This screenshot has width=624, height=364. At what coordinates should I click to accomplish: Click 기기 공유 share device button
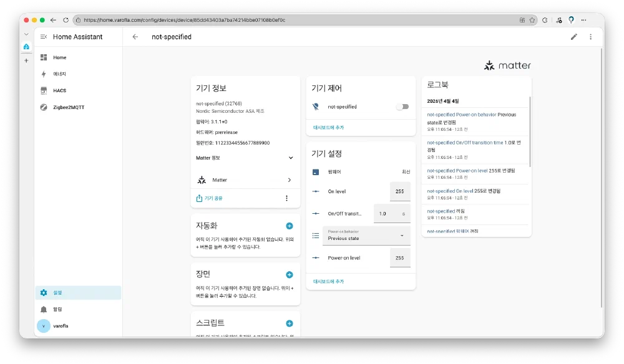(x=210, y=198)
